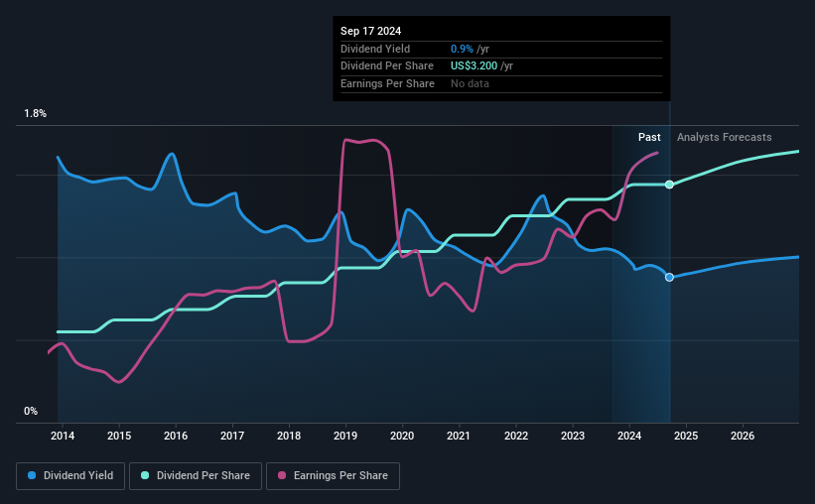
Task: Click the teal Dividend Per Share legend dot
Action: coord(145,475)
